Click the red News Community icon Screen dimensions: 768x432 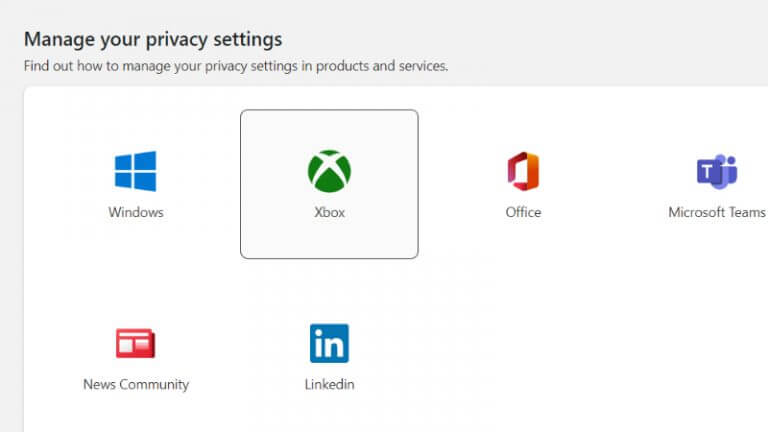135,343
